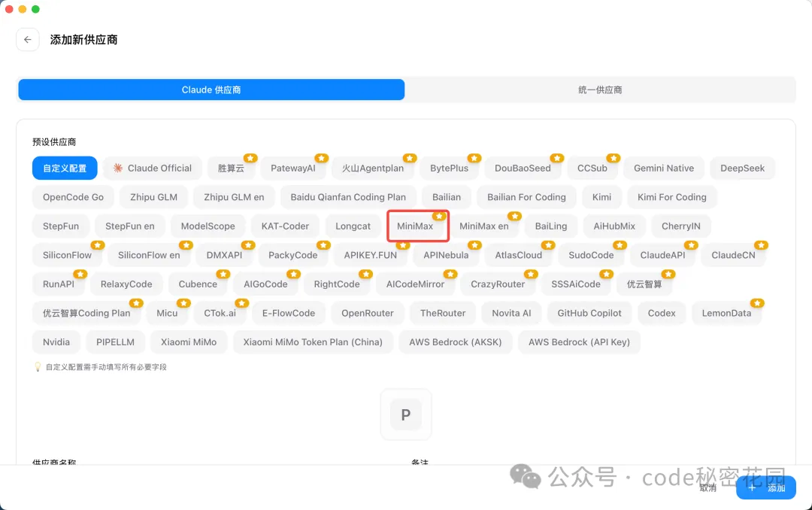Select the 火山Agentplan preset

pyautogui.click(x=373, y=168)
